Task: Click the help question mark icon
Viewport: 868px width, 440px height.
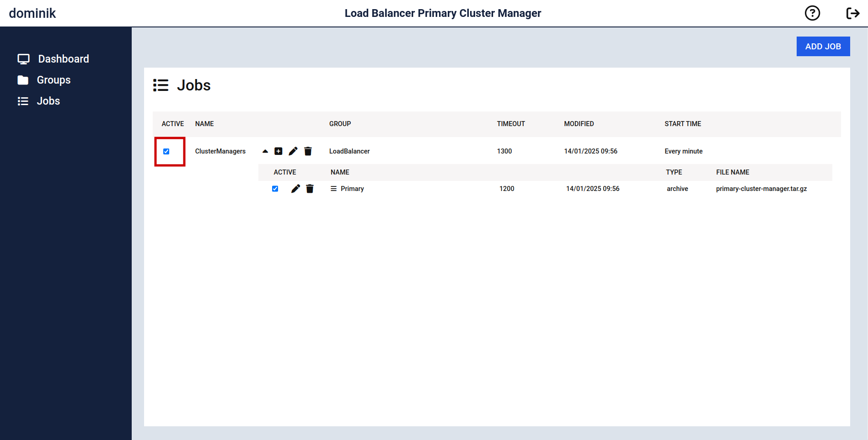Action: click(x=812, y=13)
